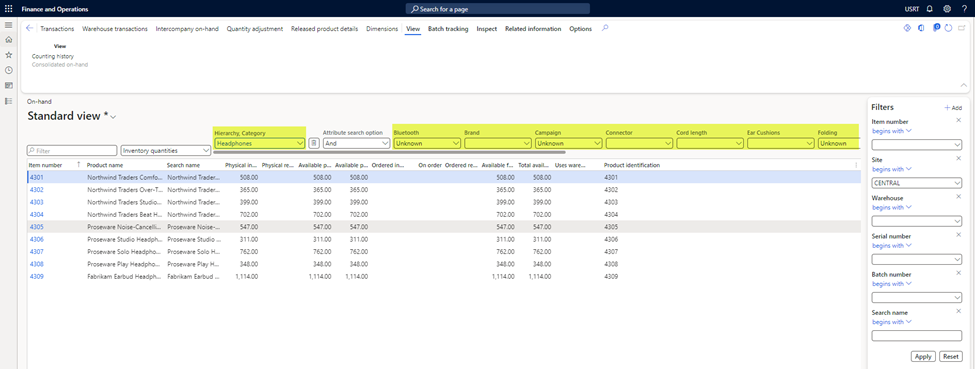Open the Connector dropdown

point(639,143)
